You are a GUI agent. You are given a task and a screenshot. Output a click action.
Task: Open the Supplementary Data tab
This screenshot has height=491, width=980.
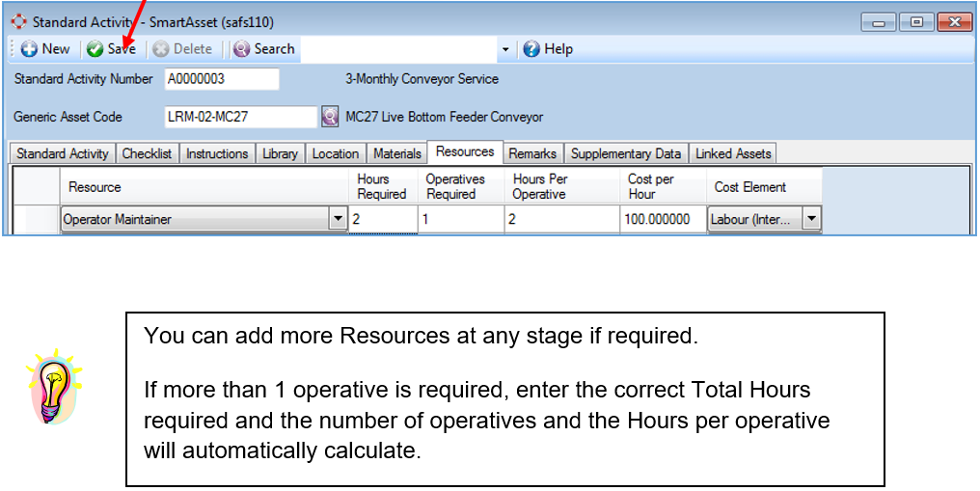tap(626, 153)
